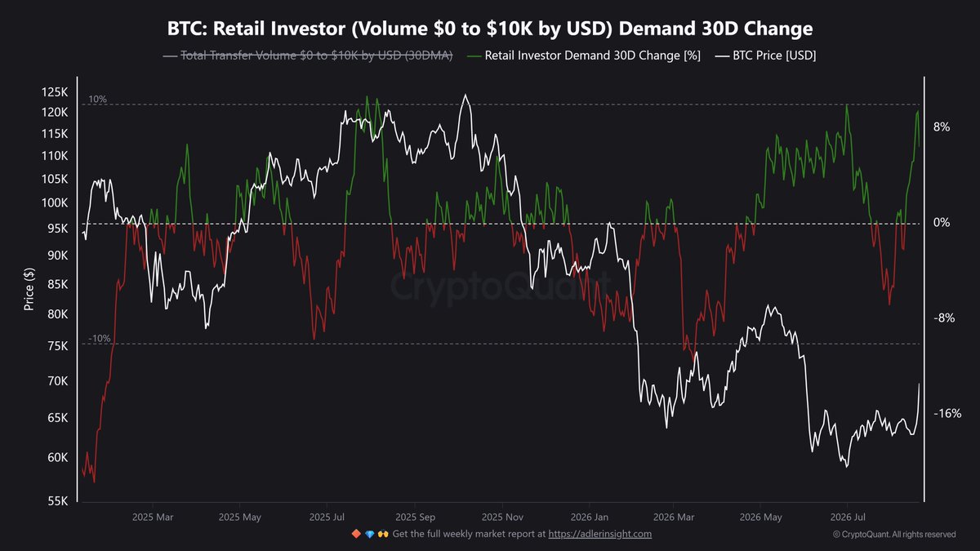Click the orange diamond emoji icon
980x551 pixels.
click(x=356, y=534)
